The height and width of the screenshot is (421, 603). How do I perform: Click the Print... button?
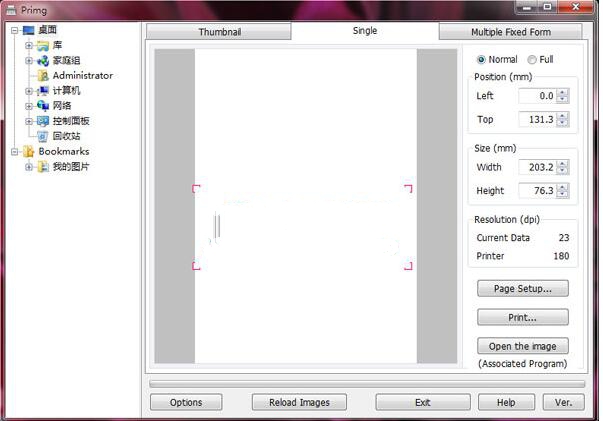click(x=523, y=318)
